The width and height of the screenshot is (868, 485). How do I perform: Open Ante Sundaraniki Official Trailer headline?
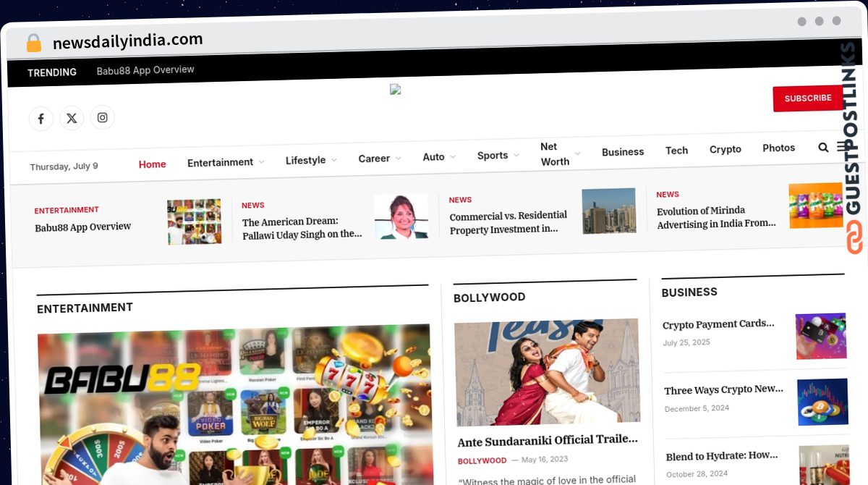(x=548, y=439)
